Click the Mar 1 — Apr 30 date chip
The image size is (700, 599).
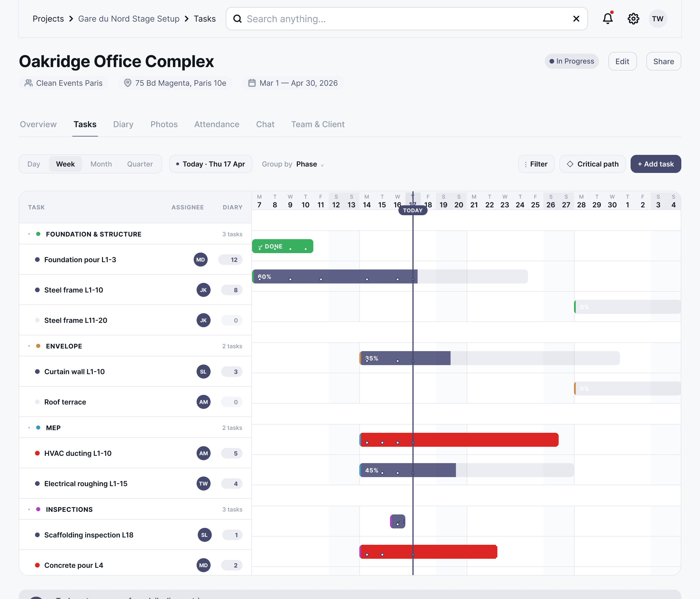(293, 83)
